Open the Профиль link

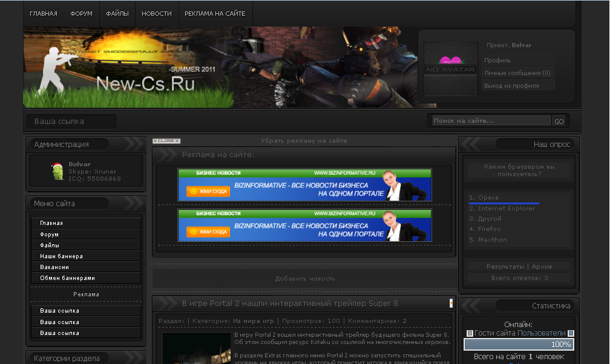click(518, 60)
